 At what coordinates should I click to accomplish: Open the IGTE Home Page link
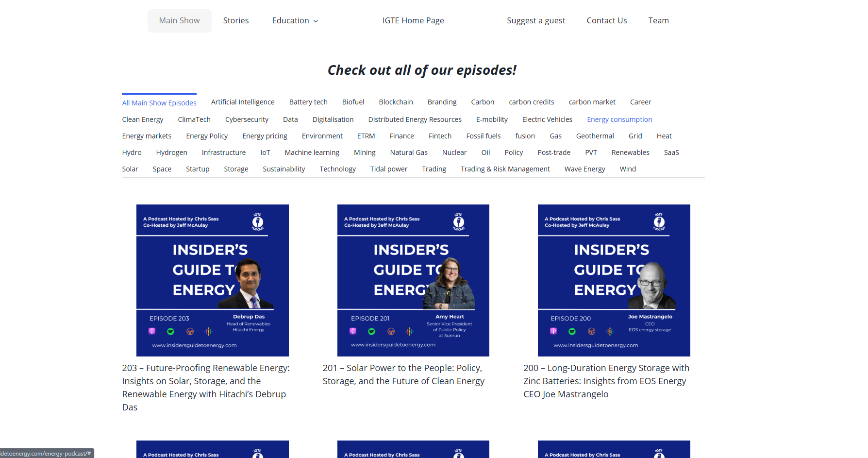point(413,20)
